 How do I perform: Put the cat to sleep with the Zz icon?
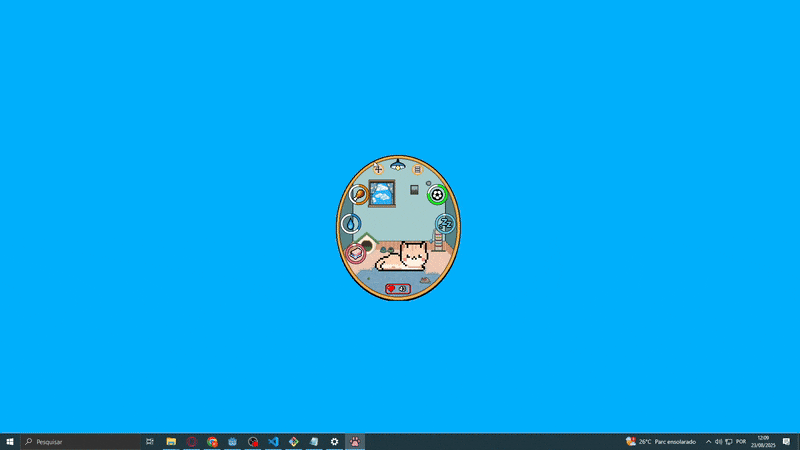coord(445,223)
